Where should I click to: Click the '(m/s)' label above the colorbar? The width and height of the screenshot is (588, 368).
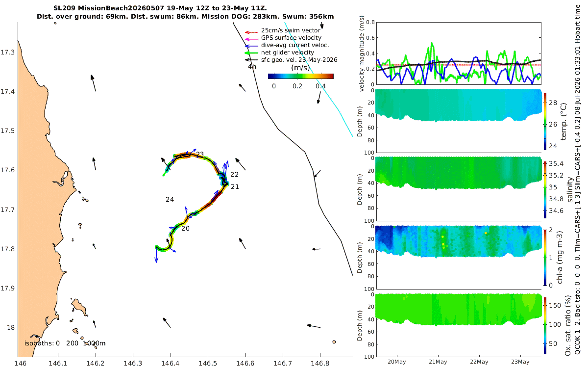[x=300, y=68]
